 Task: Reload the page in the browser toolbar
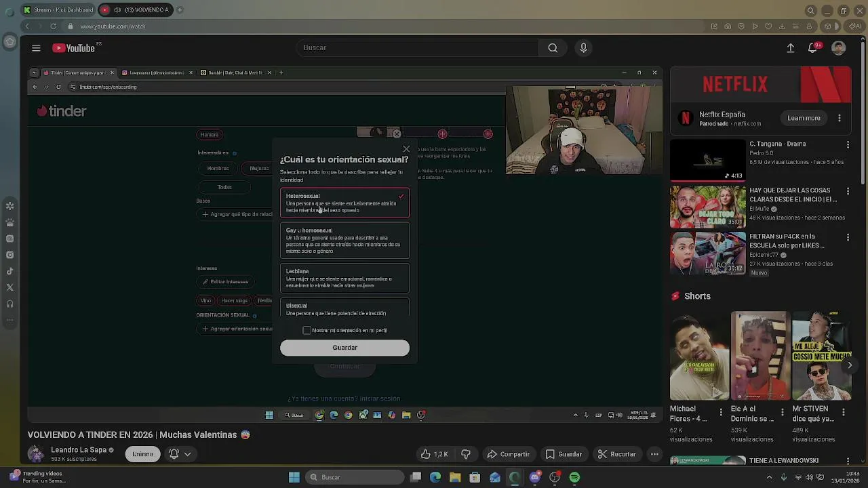pos(53,26)
